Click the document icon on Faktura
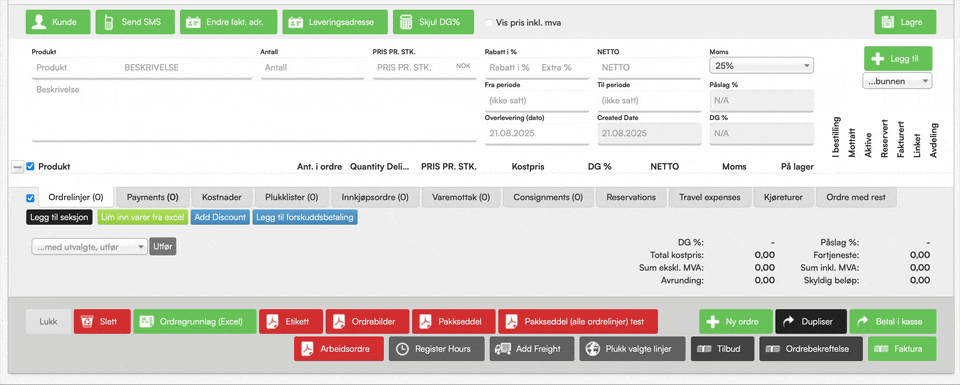Viewport: 960px width, 385px height. pos(882,349)
